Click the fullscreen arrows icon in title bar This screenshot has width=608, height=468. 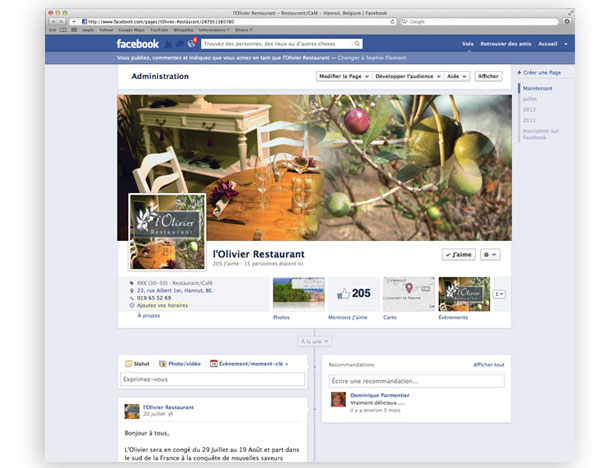pos(570,13)
